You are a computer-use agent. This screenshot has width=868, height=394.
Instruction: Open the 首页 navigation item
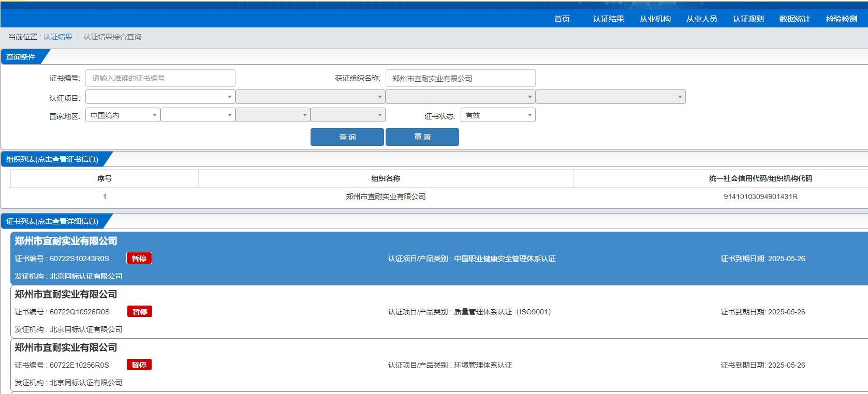[x=562, y=19]
